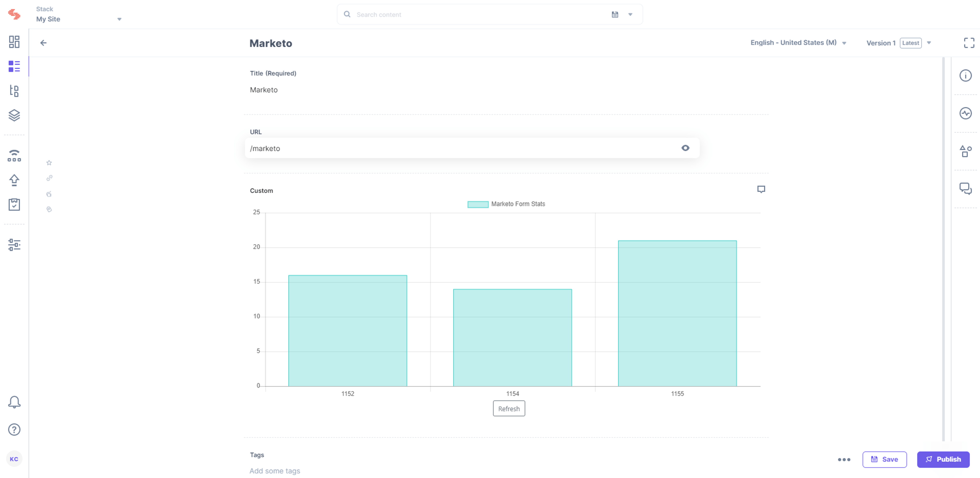
Task: Open the activity pulse icon in right rail
Action: (x=965, y=113)
